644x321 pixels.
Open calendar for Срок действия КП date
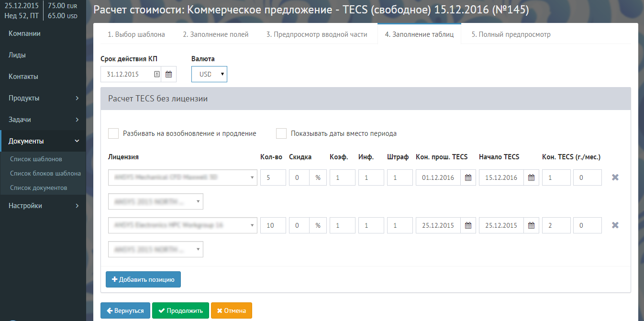pyautogui.click(x=168, y=74)
